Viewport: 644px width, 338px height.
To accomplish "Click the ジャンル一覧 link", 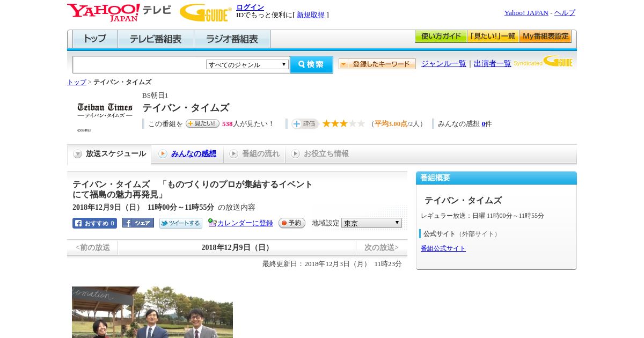I will pos(444,64).
